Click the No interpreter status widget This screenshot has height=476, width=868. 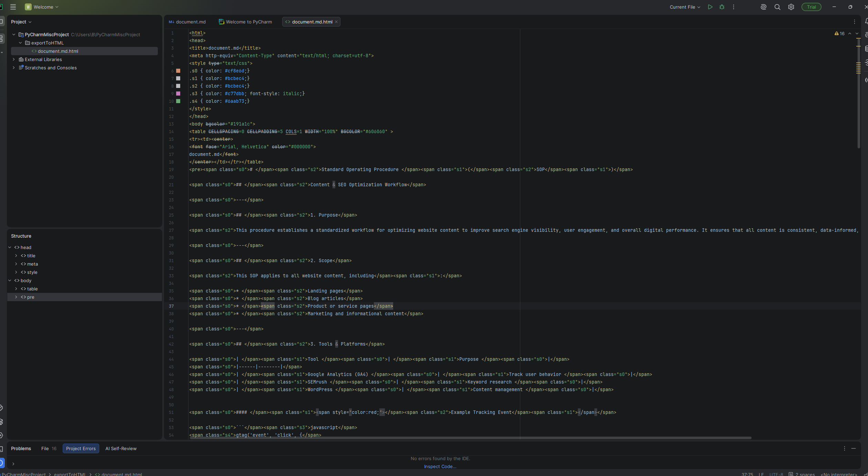839,474
